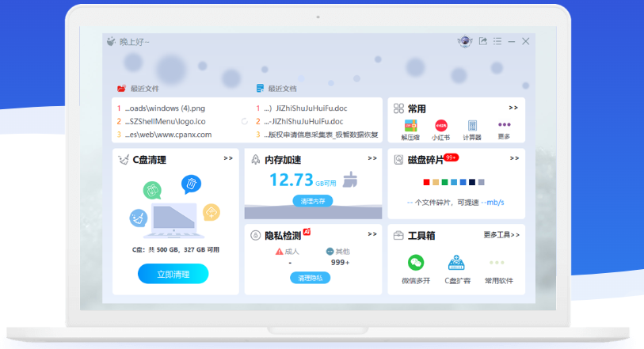Click C盘 500 GB, 327 GB 可用 text

(175, 250)
